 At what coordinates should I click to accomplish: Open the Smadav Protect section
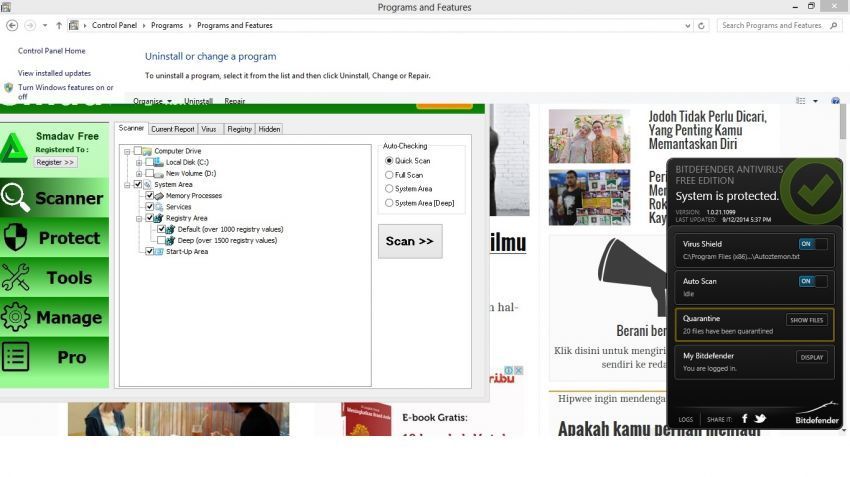pyautogui.click(x=54, y=237)
